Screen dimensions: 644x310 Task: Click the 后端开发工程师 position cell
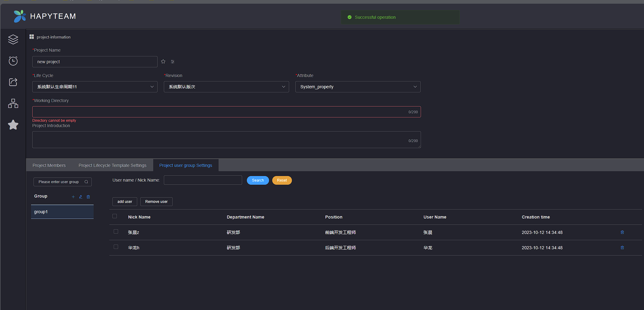pyautogui.click(x=340, y=248)
